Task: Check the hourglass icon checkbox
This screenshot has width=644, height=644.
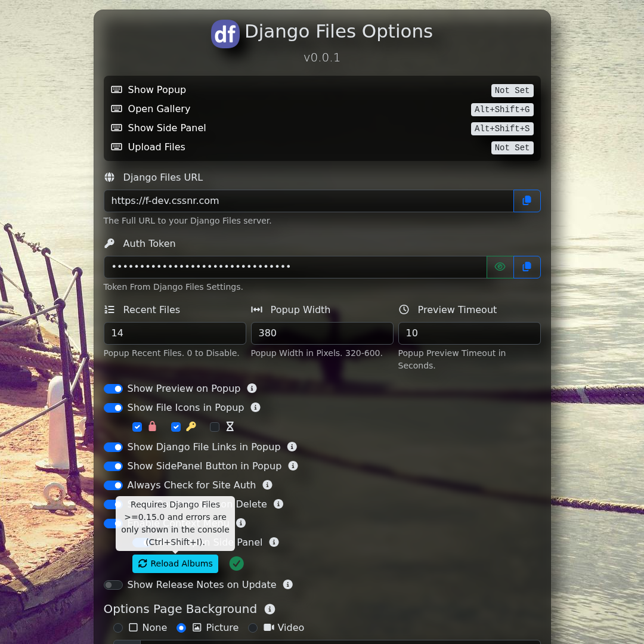Action: [215, 427]
